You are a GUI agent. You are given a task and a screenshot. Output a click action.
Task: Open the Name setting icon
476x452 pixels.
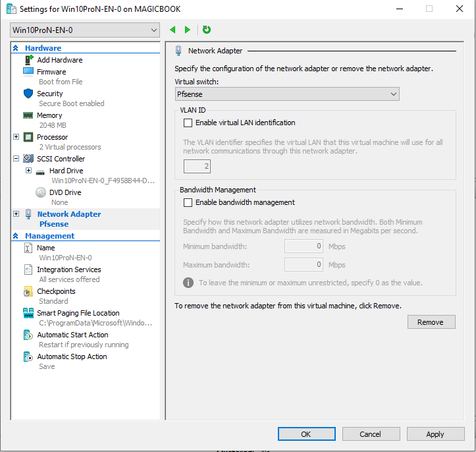click(x=28, y=248)
